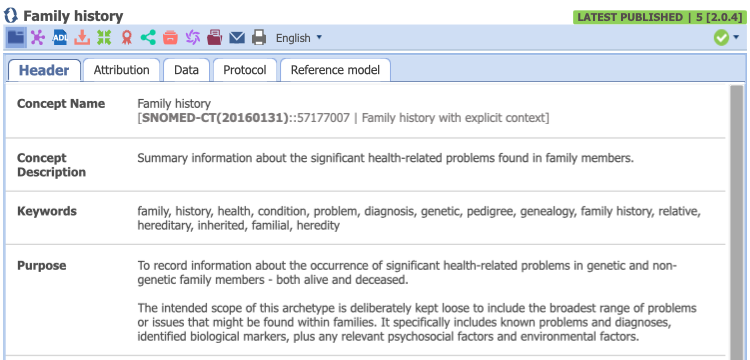The width and height of the screenshot is (750, 360).
Task: Switch to the Attribution tab
Action: [x=121, y=70]
